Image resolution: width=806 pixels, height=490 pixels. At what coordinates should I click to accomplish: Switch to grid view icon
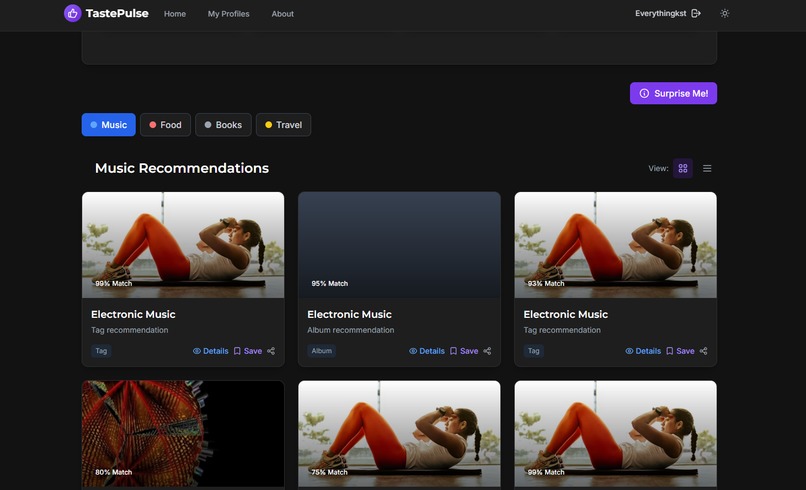(x=683, y=168)
